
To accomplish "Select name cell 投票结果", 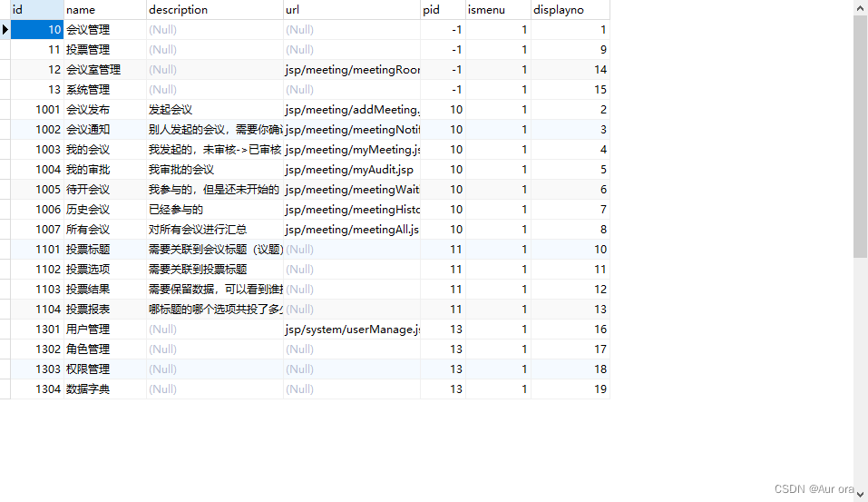I will (x=105, y=290).
